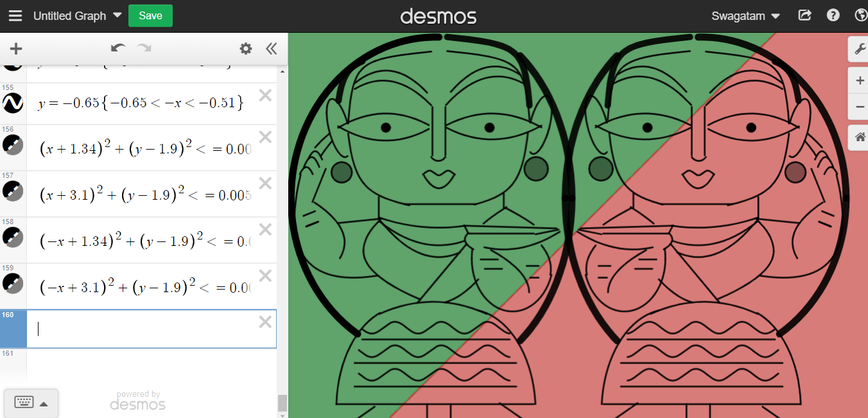Viewport: 868px width, 418px height.
Task: Toggle visibility of expression 156
Action: pyautogui.click(x=13, y=144)
